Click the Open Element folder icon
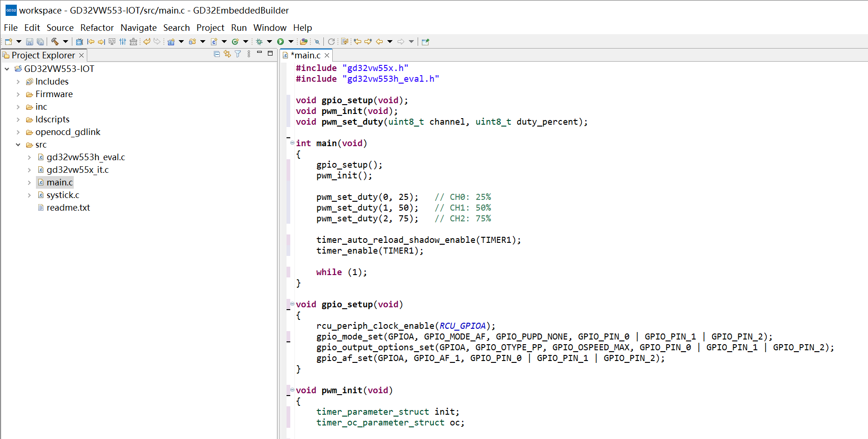The image size is (868, 439). [x=303, y=42]
